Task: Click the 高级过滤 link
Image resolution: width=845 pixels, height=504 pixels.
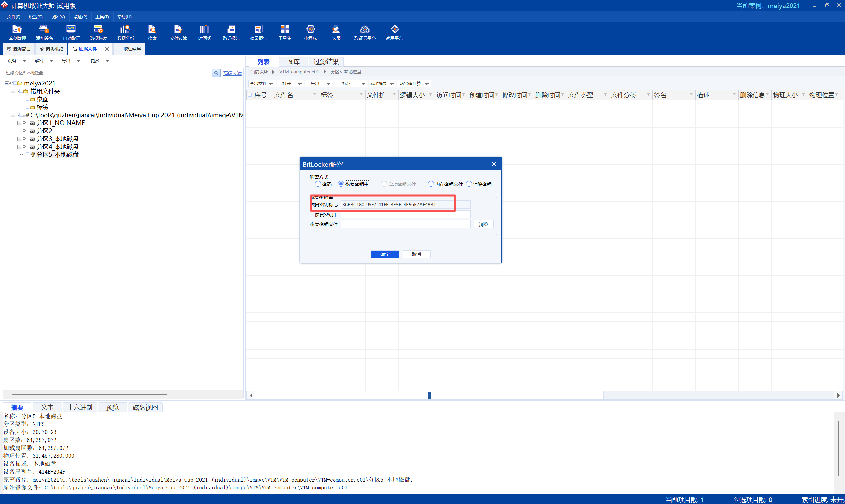Action: tap(232, 73)
